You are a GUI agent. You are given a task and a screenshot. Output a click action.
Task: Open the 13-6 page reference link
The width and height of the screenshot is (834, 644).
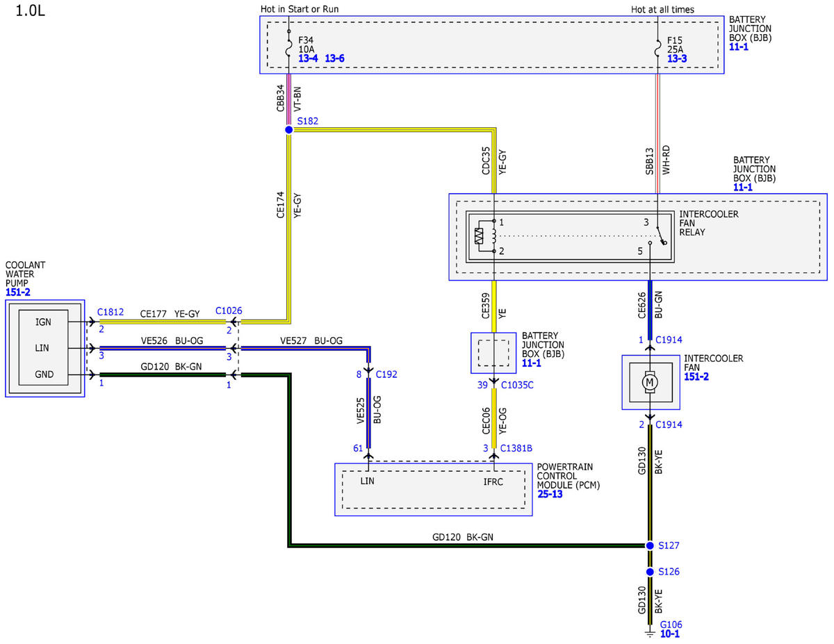pyautogui.click(x=335, y=59)
